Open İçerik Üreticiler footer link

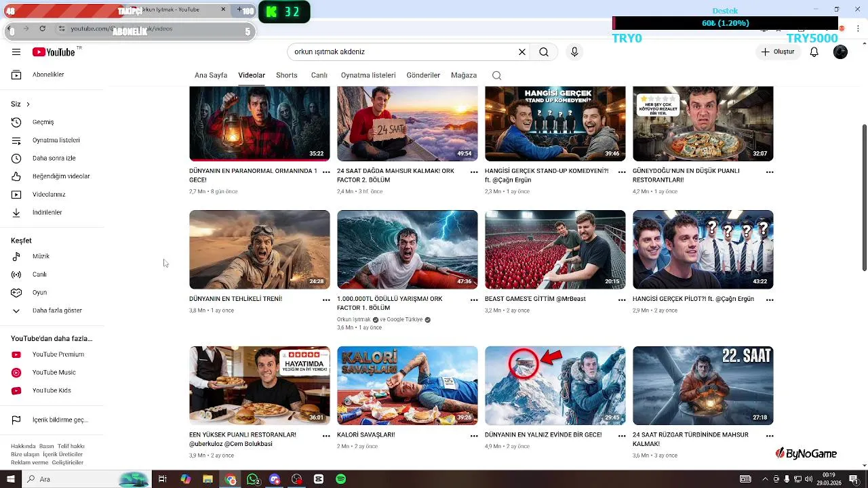click(x=62, y=454)
